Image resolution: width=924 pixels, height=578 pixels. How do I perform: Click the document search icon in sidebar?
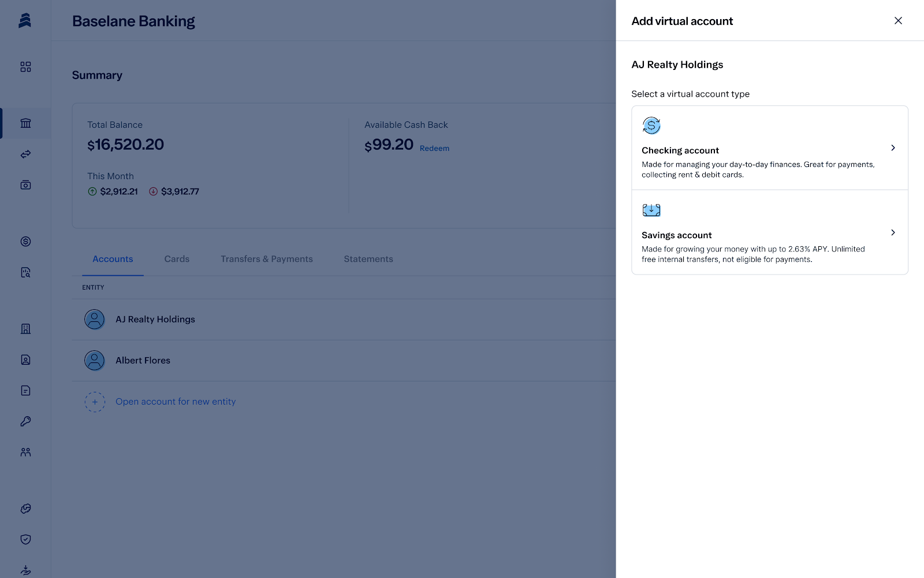point(25,272)
